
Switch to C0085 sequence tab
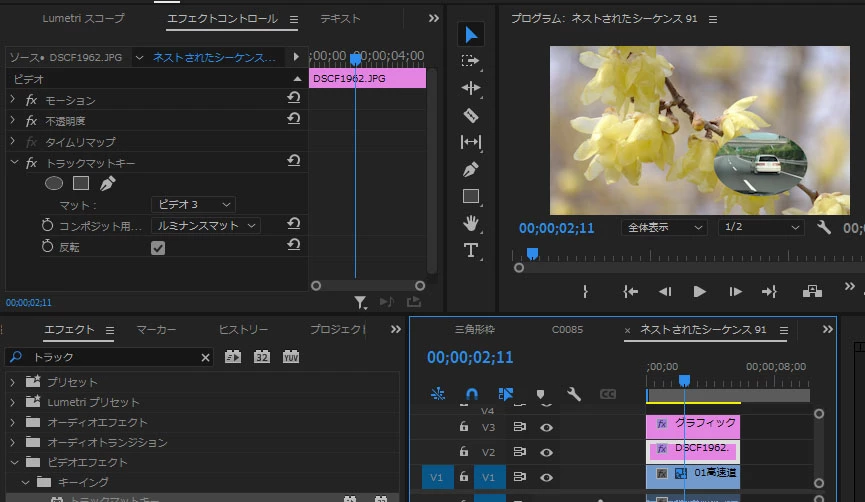567,329
